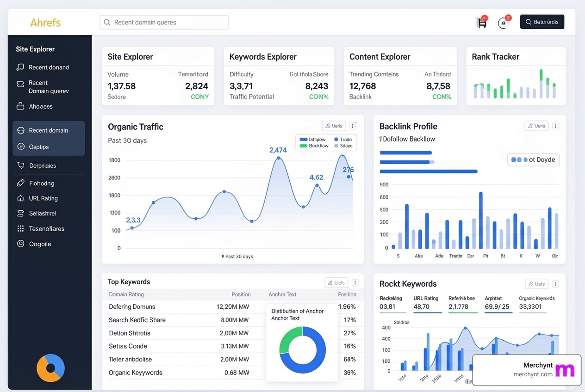This screenshot has height=392, width=585.
Task: Click the Ahoaees briefcase icon in sidebar
Action: point(20,106)
